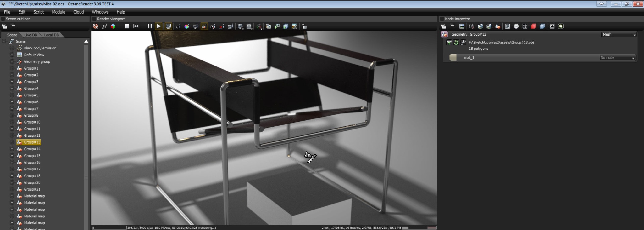The height and width of the screenshot is (230, 644).
Task: Save the current render image
Action: pos(277,26)
